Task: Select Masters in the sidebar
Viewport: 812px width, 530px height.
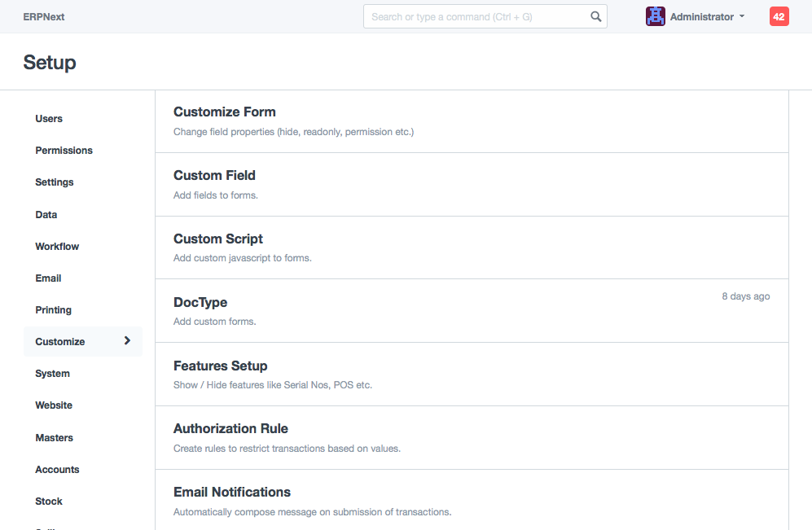Action: pos(55,438)
